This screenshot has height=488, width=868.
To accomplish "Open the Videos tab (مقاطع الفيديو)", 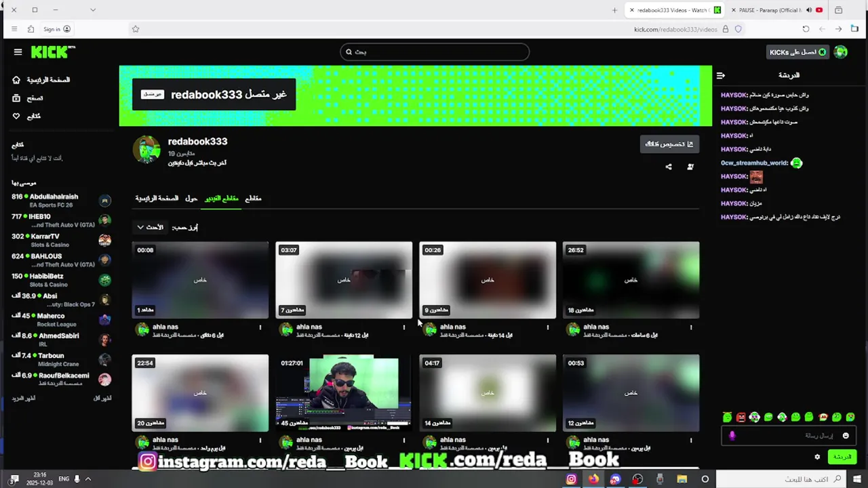I will pyautogui.click(x=222, y=199).
